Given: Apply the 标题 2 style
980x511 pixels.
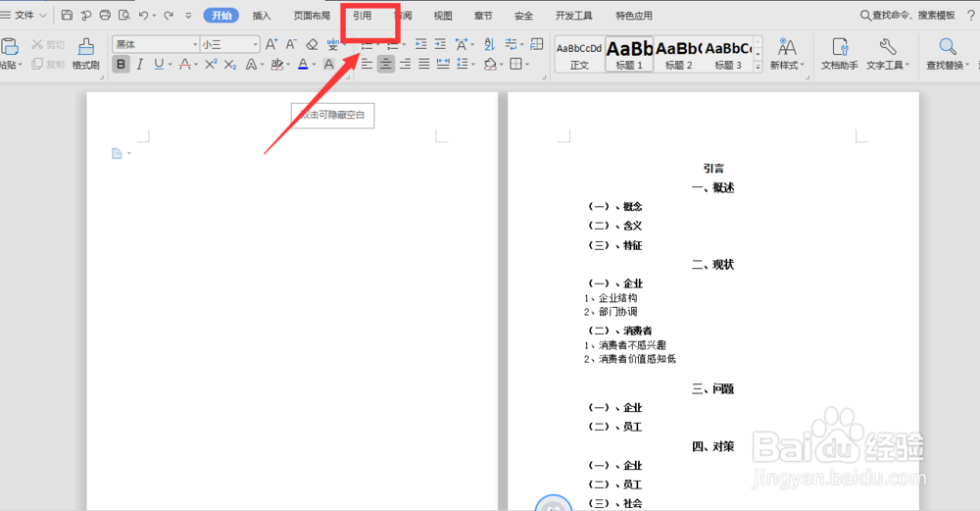Looking at the screenshot, I should (x=679, y=54).
